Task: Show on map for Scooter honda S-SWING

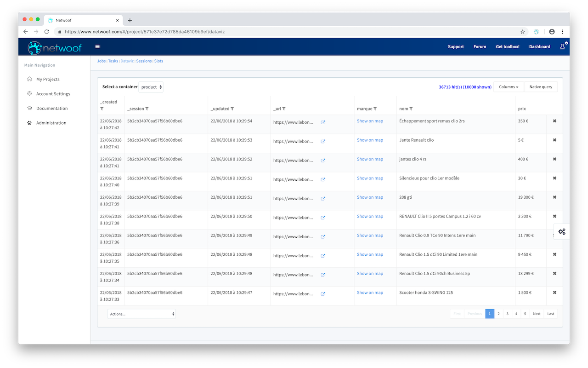Action: click(370, 293)
